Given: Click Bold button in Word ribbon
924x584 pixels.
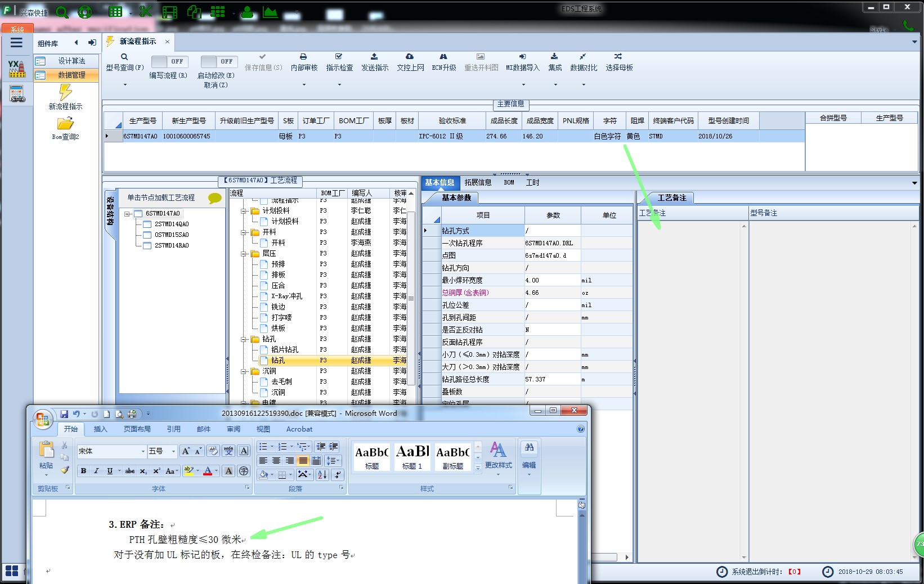Looking at the screenshot, I should click(x=83, y=471).
